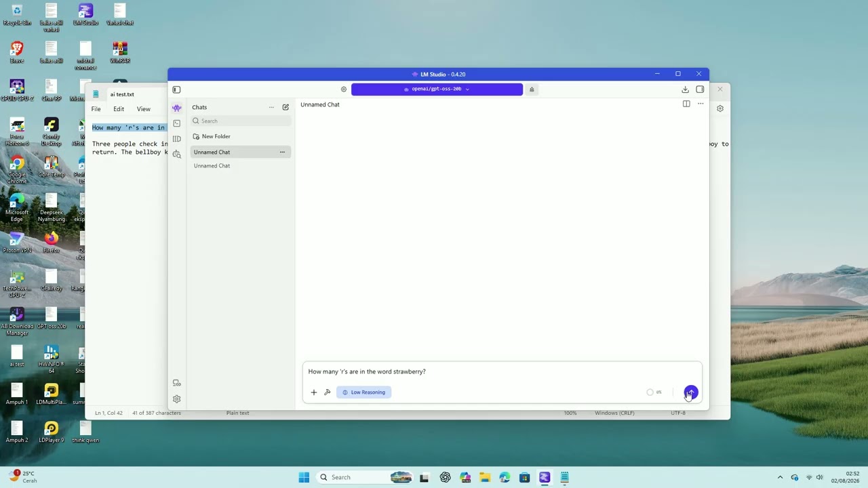Open the runtime status icon at the sidebar bottom
The width and height of the screenshot is (868, 488).
pos(177,383)
